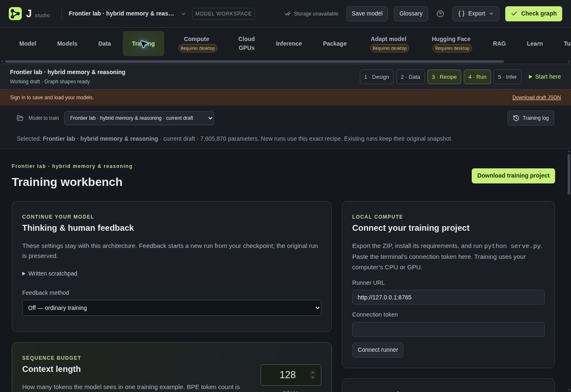Click the horizontal tab bar scrollbar
The width and height of the screenshot is (571, 392).
[x=254, y=62]
